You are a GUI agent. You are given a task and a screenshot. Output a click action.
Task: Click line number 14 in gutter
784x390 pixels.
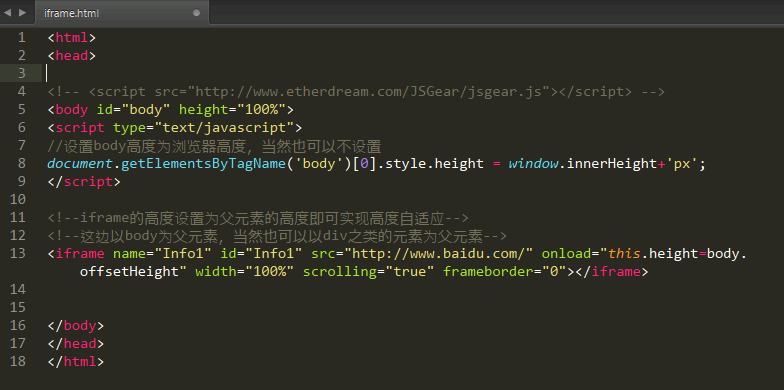18,290
